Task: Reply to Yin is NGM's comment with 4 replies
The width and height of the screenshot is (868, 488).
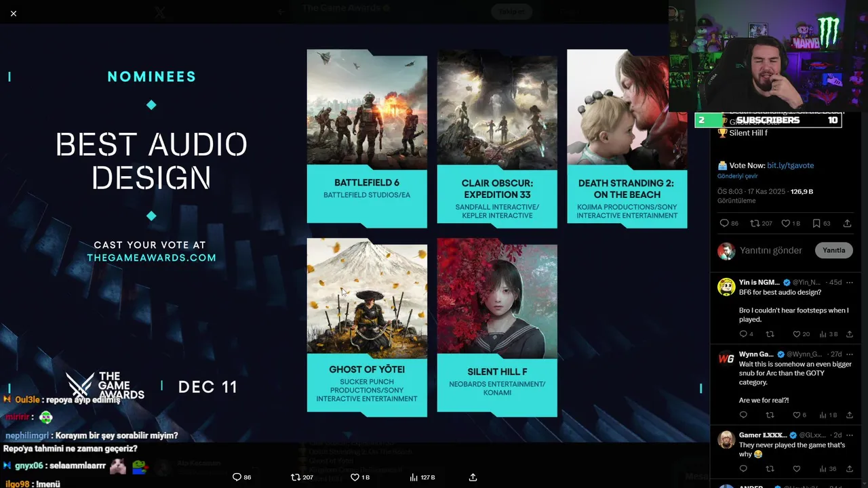Action: (x=746, y=333)
